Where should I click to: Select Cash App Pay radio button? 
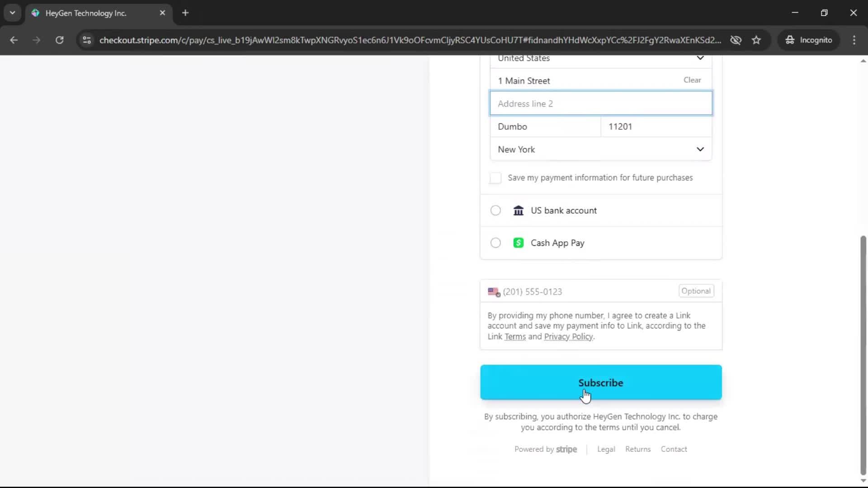tap(496, 243)
